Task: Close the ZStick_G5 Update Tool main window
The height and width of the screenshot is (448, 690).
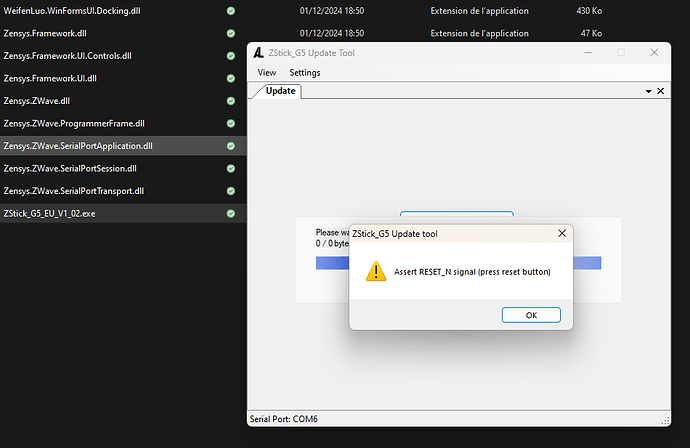Action: [654, 53]
